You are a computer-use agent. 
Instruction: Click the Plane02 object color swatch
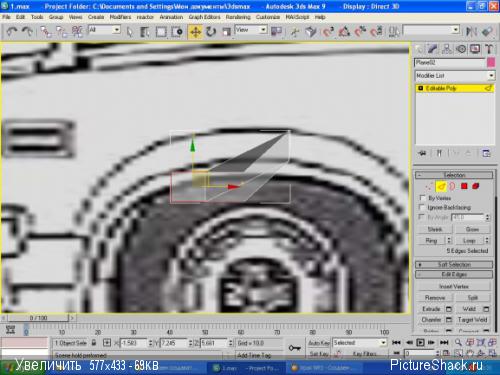tap(491, 63)
